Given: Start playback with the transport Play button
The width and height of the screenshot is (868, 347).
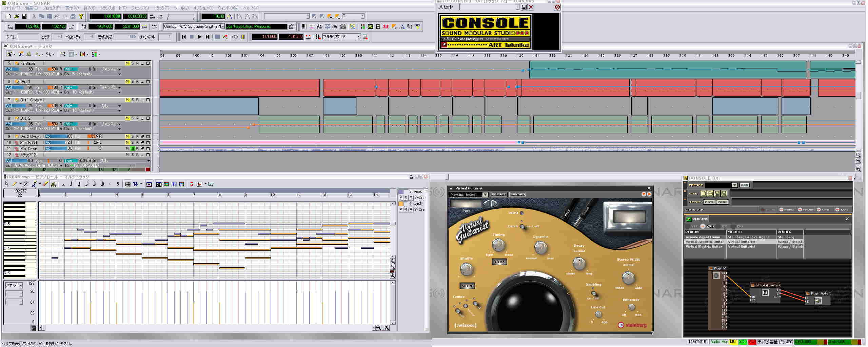Looking at the screenshot, I should click(199, 37).
